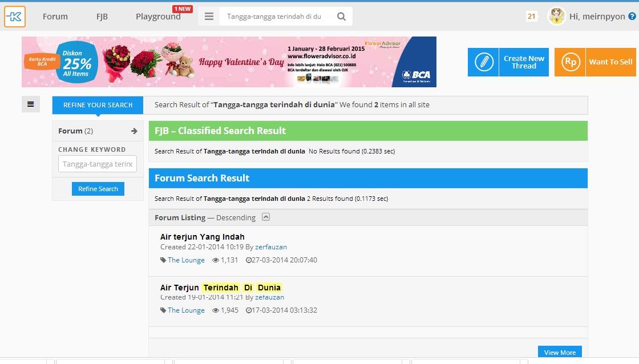Image resolution: width=639 pixels, height=364 pixels.
Task: Click tag icon of Air Terjun Terindah Di Dunia
Action: [163, 310]
